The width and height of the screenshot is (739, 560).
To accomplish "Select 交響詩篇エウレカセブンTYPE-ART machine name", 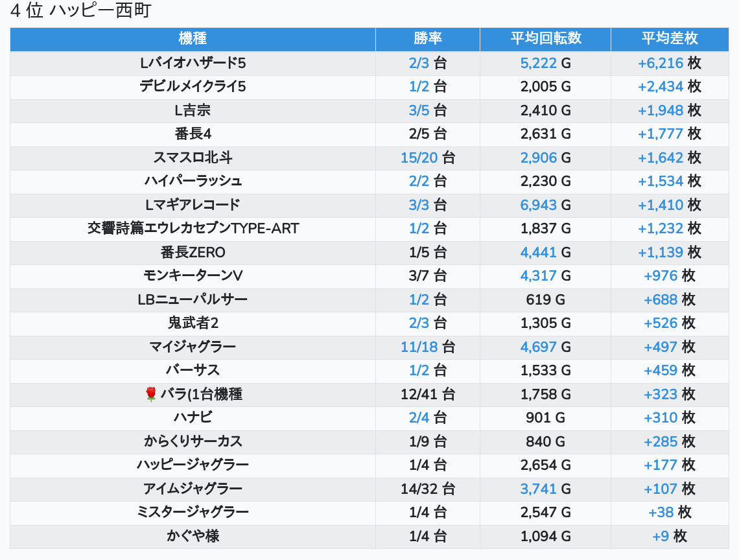I will coord(193,229).
